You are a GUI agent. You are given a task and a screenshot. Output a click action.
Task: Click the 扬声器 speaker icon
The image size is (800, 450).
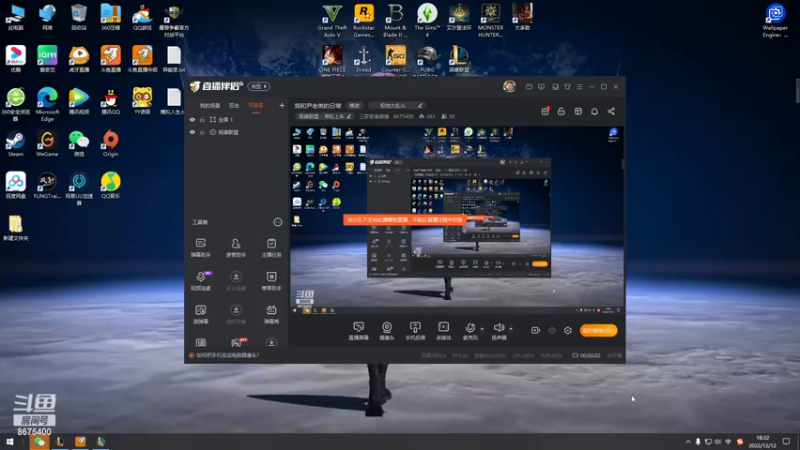point(498,331)
